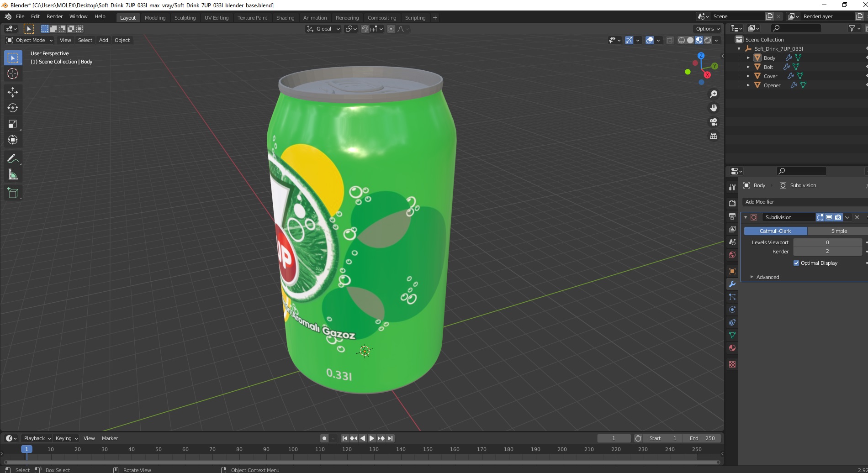Open the View Layer properties tab
Viewport: 868px width, 473px height.
click(x=732, y=229)
